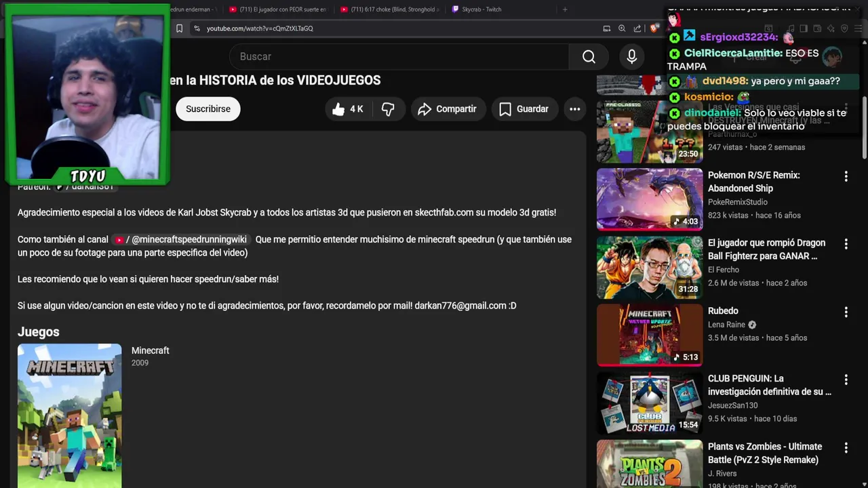Image resolution: width=868 pixels, height=488 pixels.
Task: Switch to El jugador con PEOR suerte tab
Action: point(278,9)
